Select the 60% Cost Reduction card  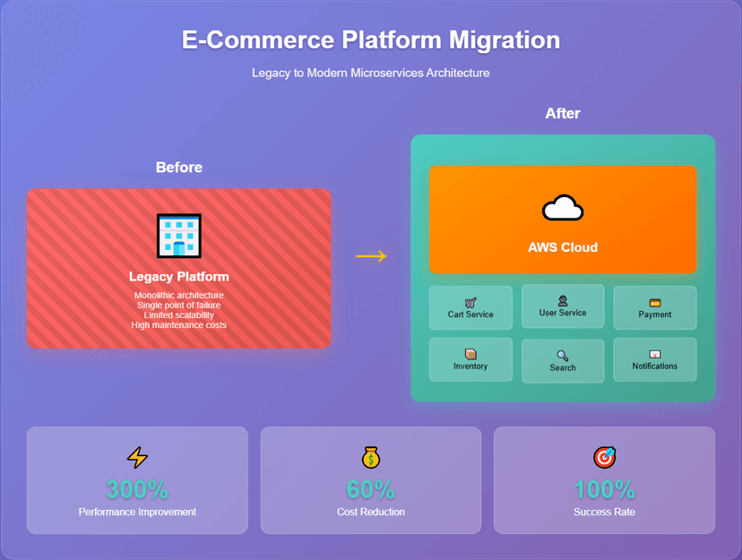[x=370, y=480]
